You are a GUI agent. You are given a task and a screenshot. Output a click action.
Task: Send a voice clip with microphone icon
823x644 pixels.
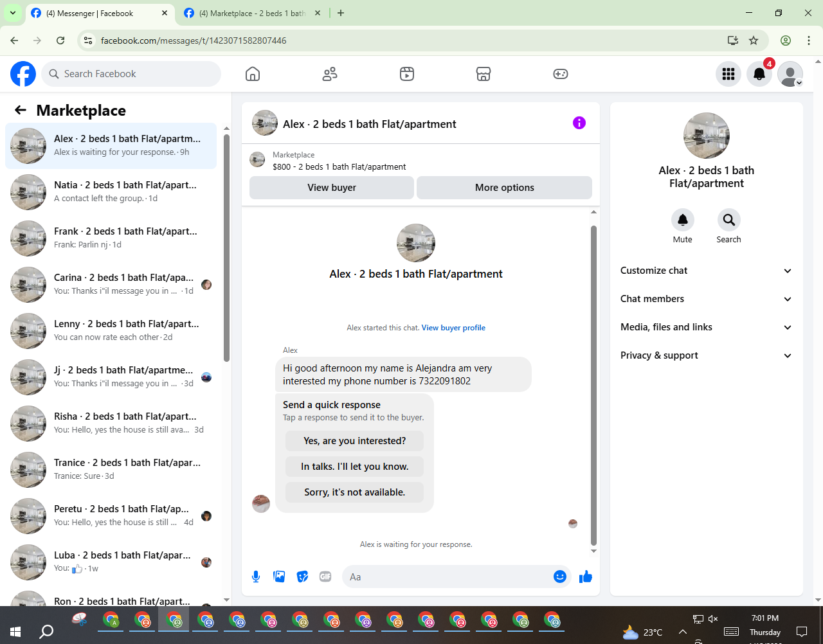click(256, 577)
